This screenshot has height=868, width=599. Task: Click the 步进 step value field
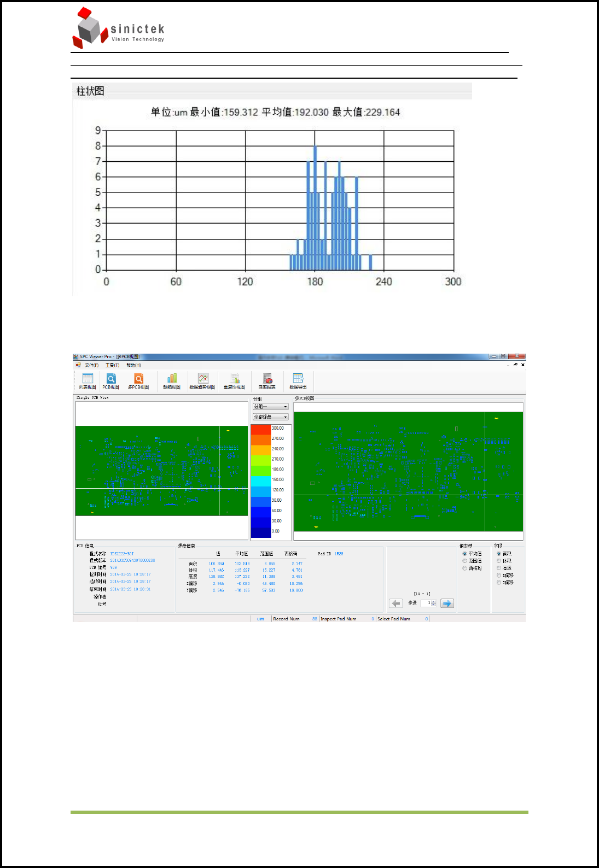click(426, 603)
